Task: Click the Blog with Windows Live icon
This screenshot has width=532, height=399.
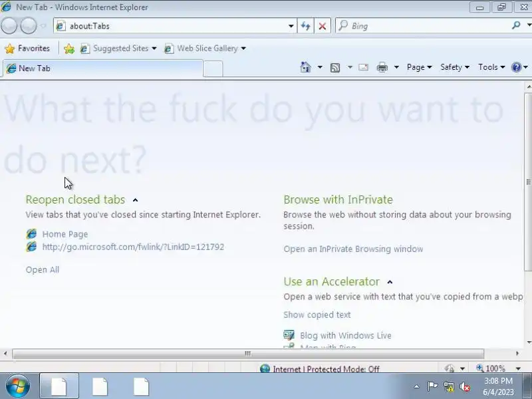Action: [x=289, y=335]
